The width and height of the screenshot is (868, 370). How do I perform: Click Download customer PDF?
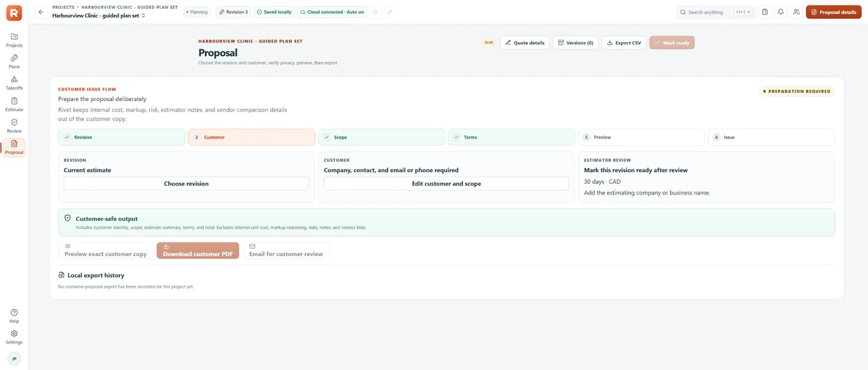198,251
